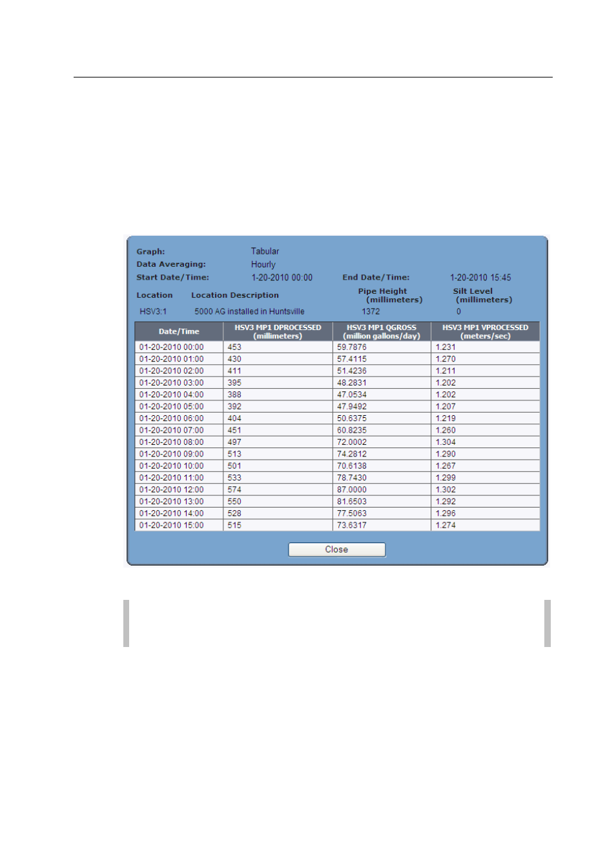Select the 01-20-2010 01:00 row timestamp

171,359
